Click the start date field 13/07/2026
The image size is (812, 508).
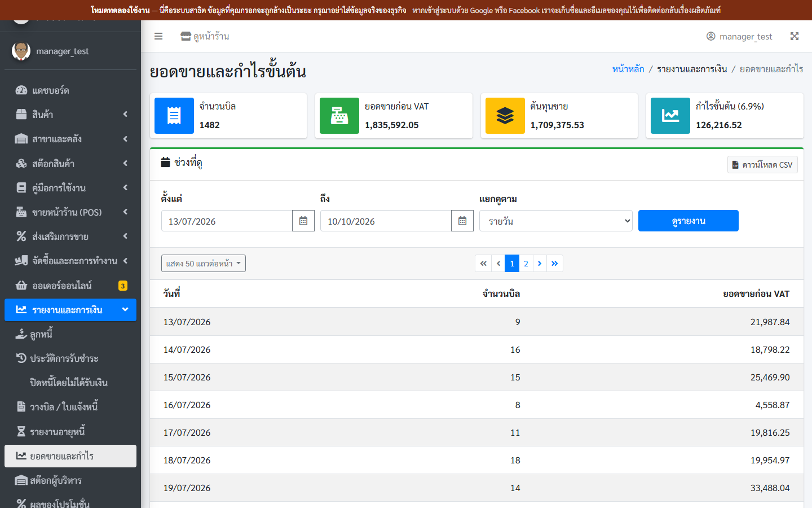[227, 221]
